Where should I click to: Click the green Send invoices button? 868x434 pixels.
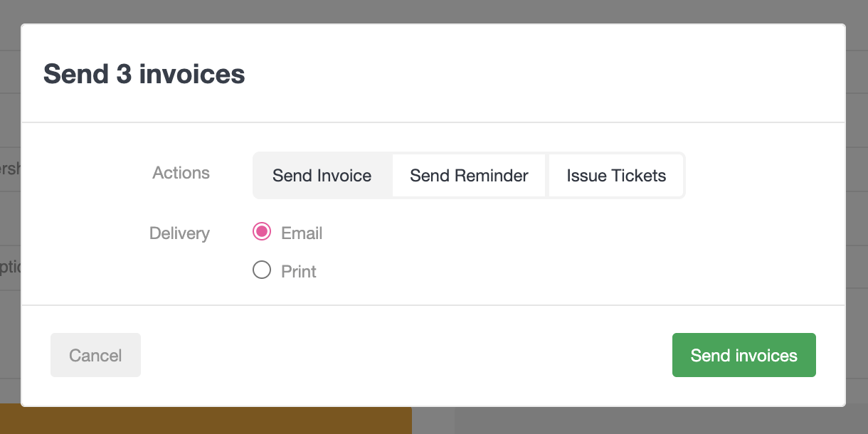[743, 355]
